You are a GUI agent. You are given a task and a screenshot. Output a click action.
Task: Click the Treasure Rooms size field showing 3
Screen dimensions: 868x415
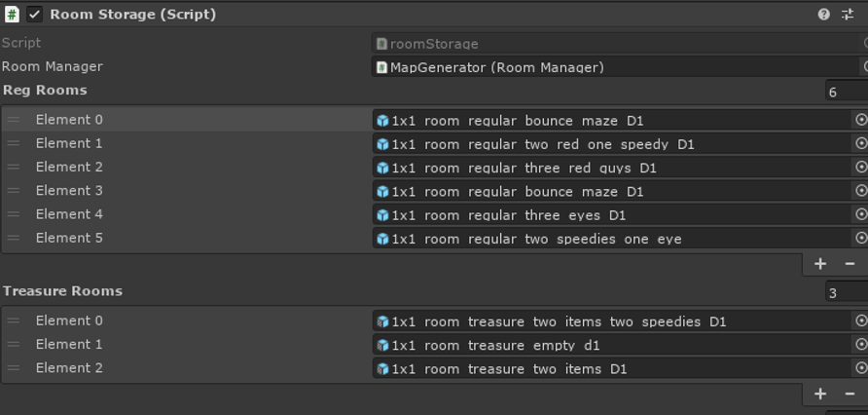(847, 292)
